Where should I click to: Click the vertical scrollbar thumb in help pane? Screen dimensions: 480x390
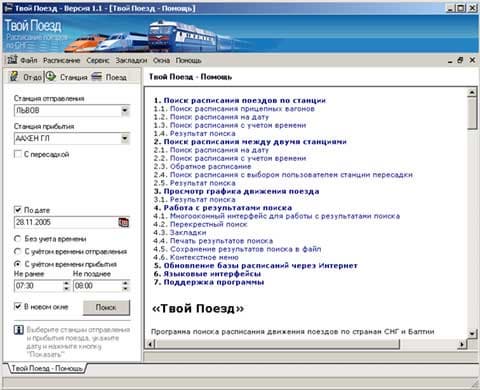point(472,113)
